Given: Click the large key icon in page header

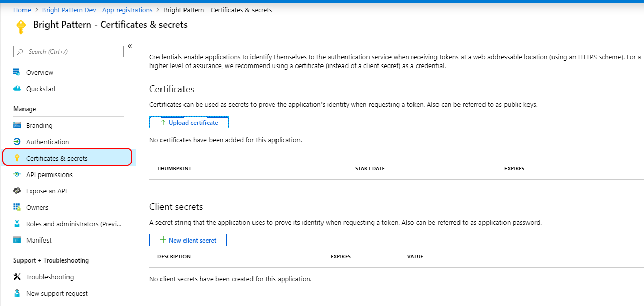Looking at the screenshot, I should (x=20, y=27).
